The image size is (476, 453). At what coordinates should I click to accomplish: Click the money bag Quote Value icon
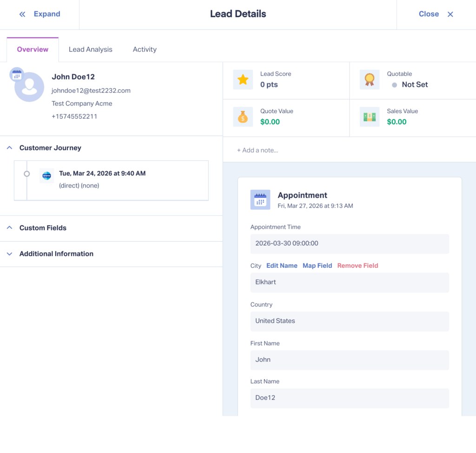click(242, 117)
